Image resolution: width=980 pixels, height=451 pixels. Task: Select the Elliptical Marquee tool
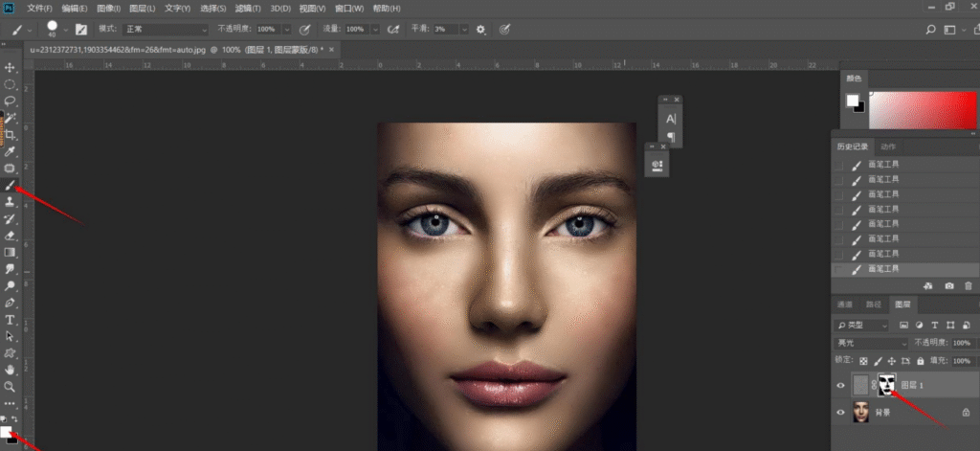coord(10,84)
